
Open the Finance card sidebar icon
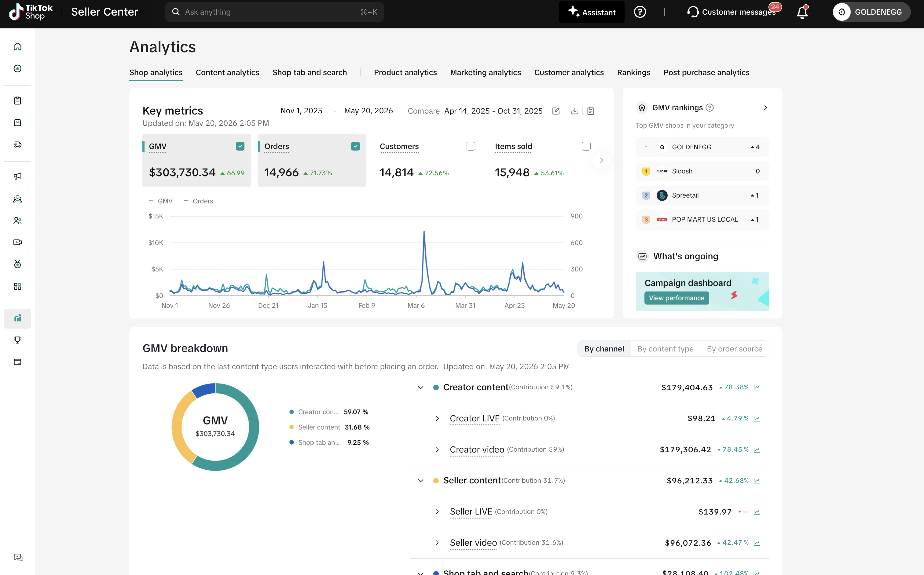[x=17, y=362]
